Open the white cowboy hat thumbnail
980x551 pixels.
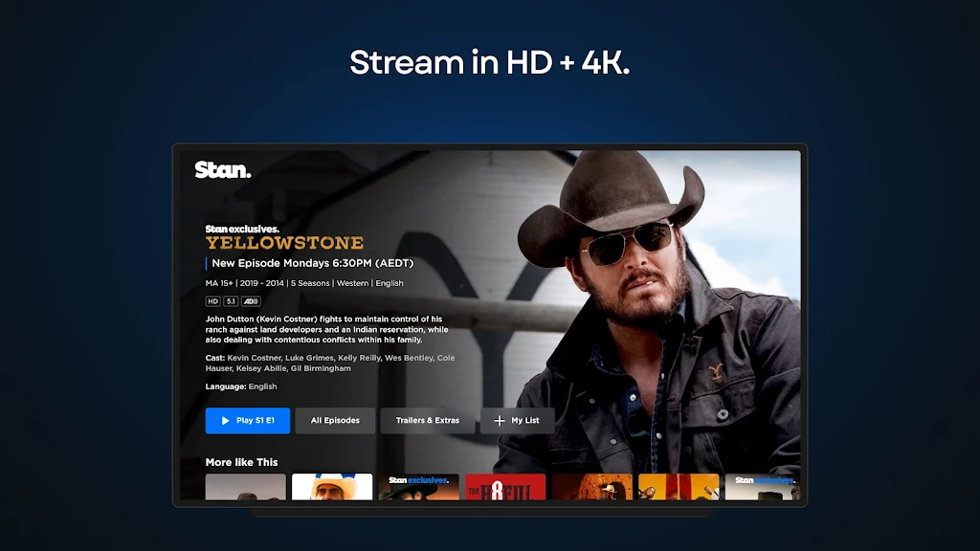[332, 487]
